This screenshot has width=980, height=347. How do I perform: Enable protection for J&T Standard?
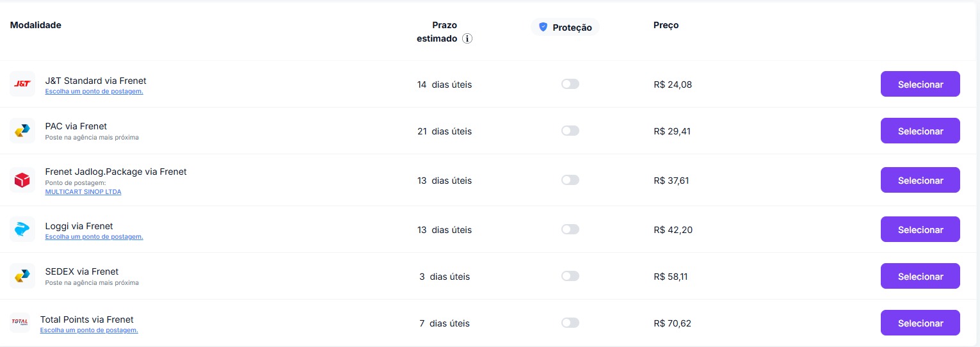coord(570,84)
